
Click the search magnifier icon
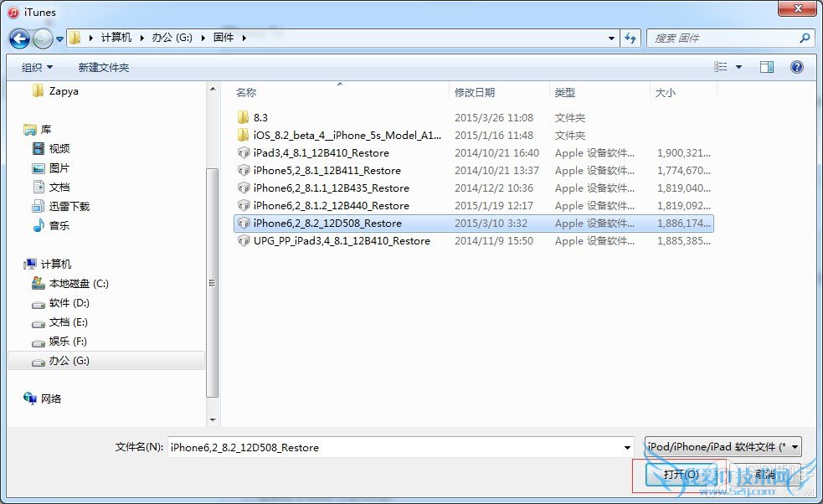804,38
